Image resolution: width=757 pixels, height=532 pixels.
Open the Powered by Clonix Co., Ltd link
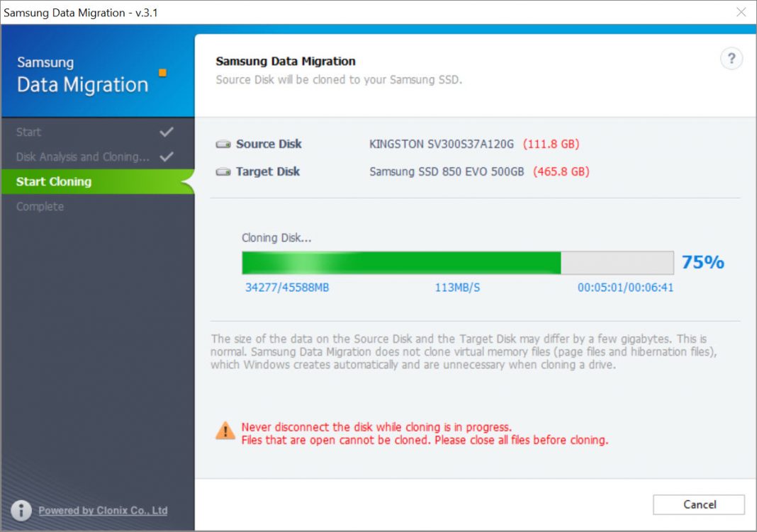[x=103, y=510]
